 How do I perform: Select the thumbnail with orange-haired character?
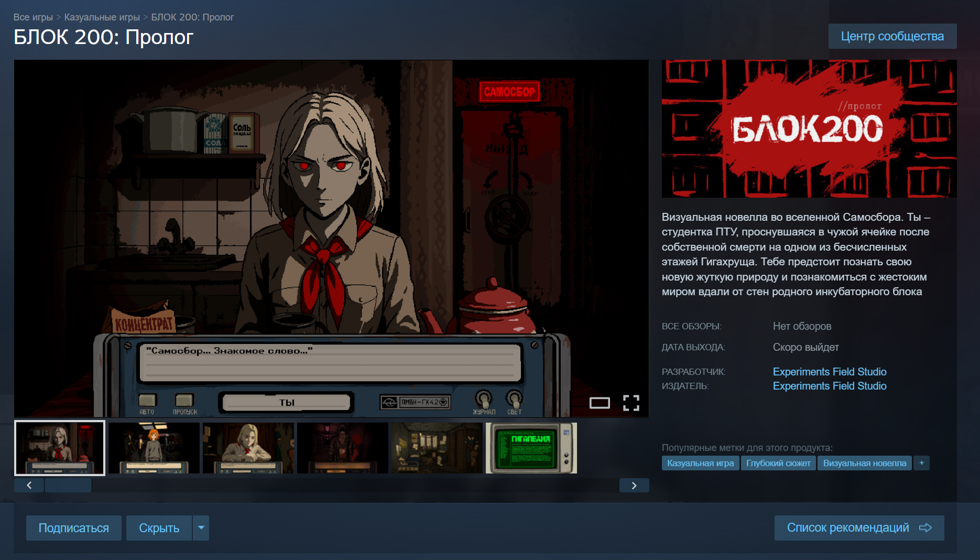click(x=154, y=448)
